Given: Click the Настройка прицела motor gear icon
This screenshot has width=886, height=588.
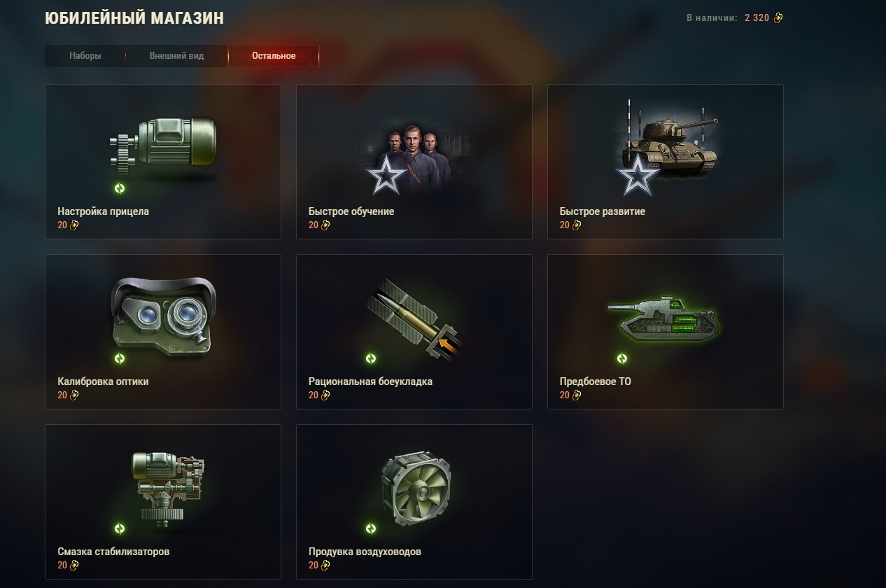Looking at the screenshot, I should coord(163,142).
